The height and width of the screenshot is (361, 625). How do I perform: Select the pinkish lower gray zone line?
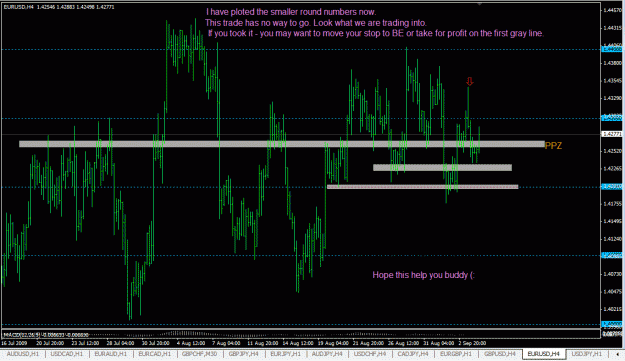click(423, 186)
